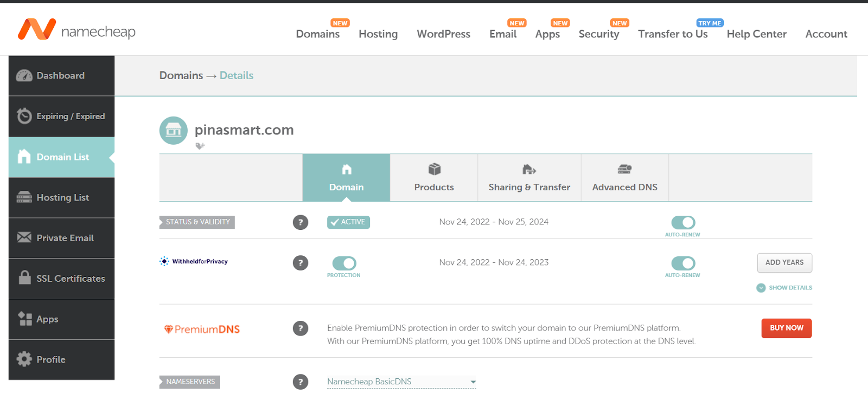Screen dimensions: 868x400
Task: Click the Hosting List server icon
Action: tap(24, 197)
